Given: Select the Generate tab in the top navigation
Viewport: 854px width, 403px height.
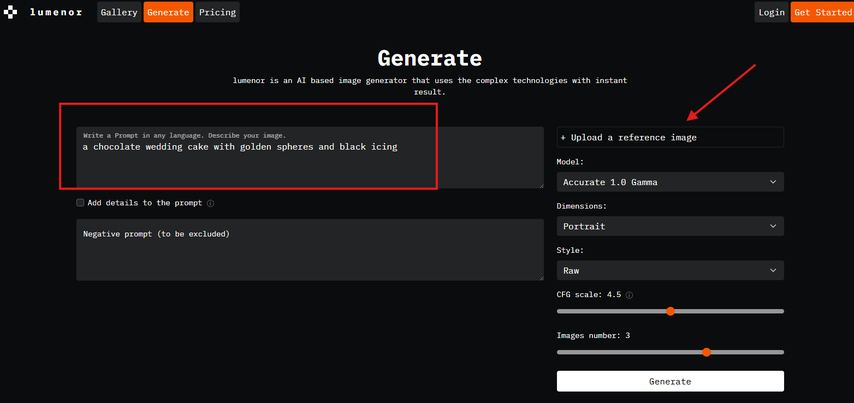Looking at the screenshot, I should [x=168, y=12].
